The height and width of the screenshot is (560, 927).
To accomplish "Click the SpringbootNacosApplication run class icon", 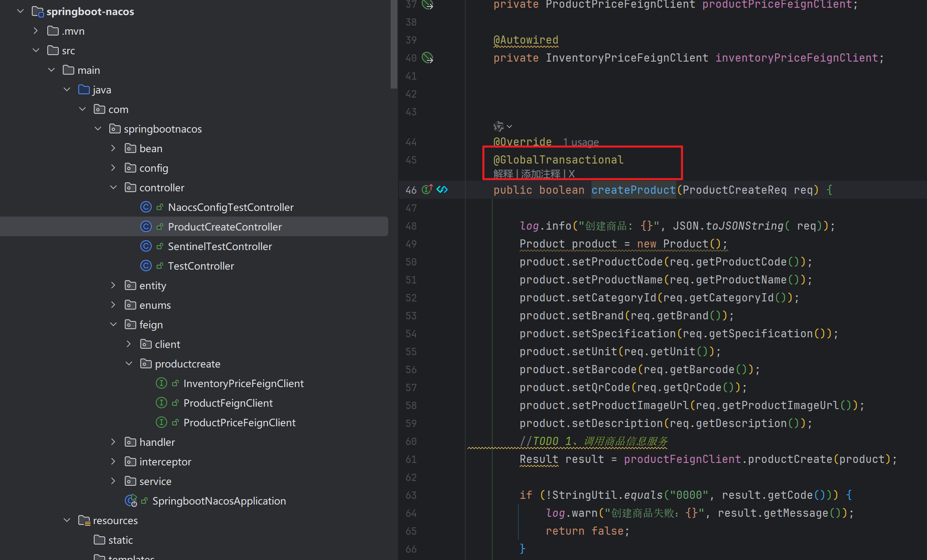I will pos(131,500).
